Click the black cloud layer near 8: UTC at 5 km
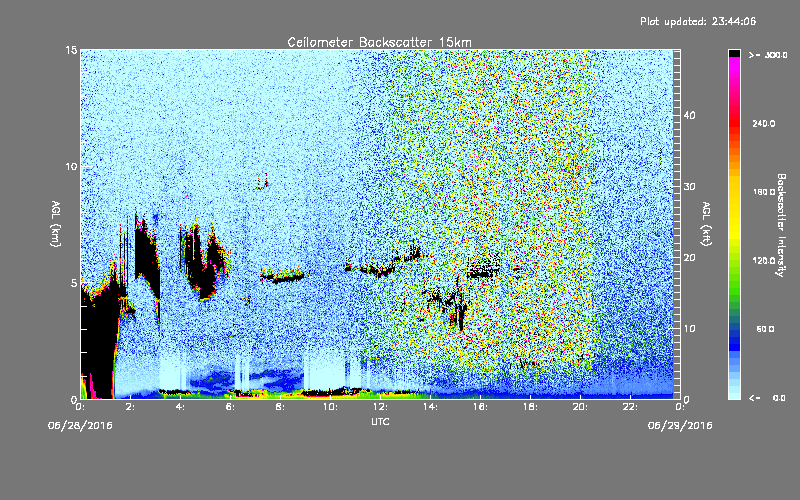Screen dimensions: 800x500 [282, 277]
